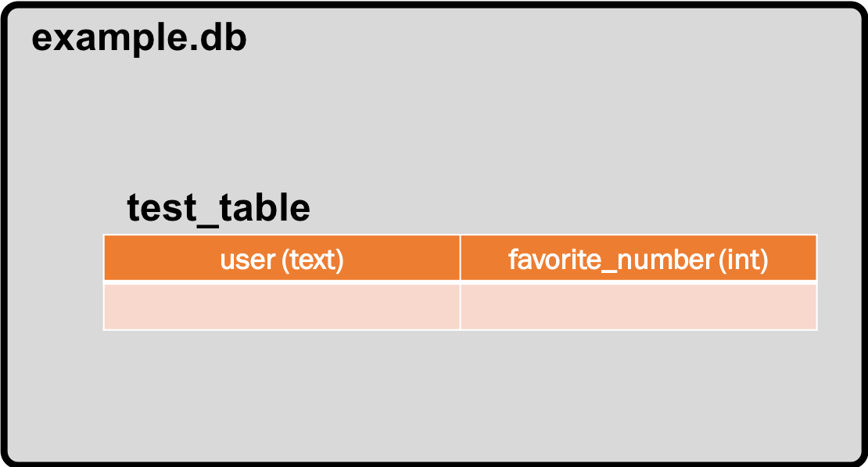This screenshot has width=868, height=467.
Task: Click the word "table" in the table name
Action: 264,209
